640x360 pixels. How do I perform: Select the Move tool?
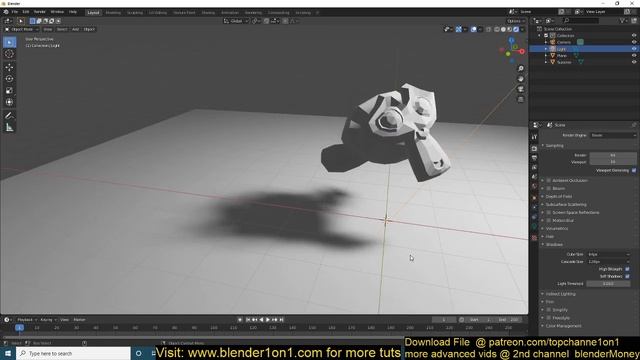(9, 67)
